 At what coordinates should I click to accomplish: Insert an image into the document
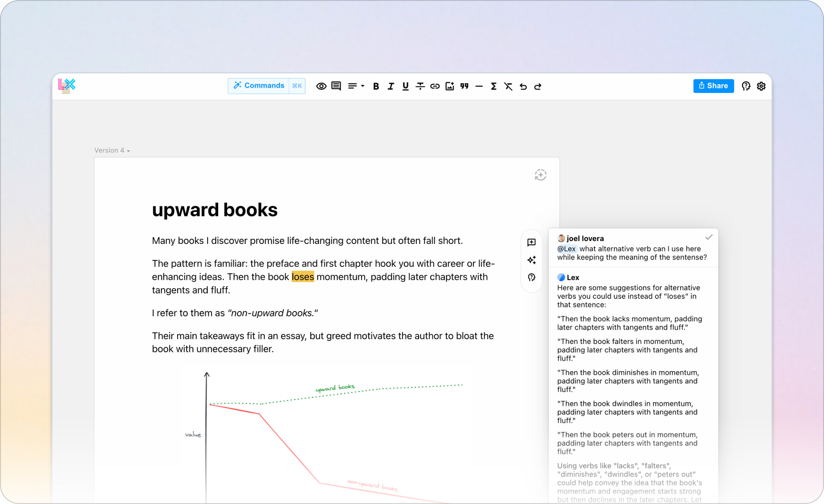coord(450,86)
